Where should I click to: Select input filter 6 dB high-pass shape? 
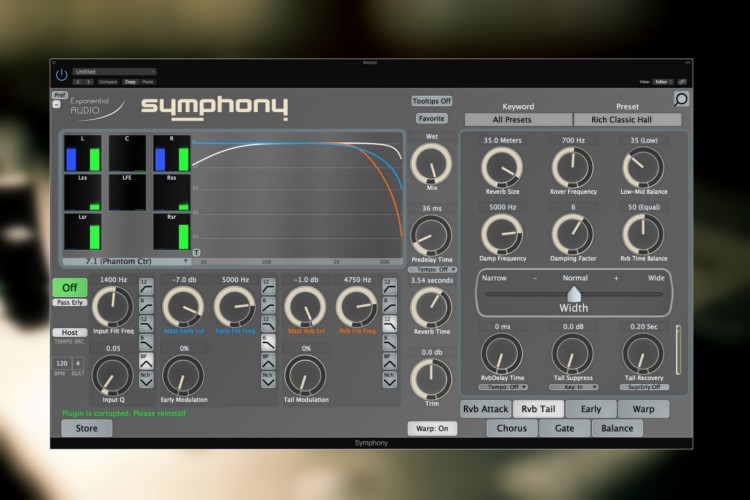pyautogui.click(x=146, y=305)
